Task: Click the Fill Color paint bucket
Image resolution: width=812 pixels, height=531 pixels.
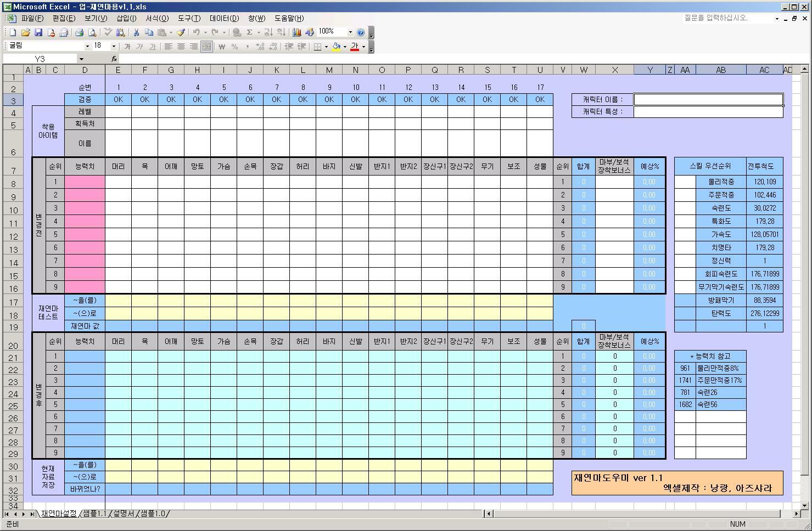Action: (x=336, y=47)
